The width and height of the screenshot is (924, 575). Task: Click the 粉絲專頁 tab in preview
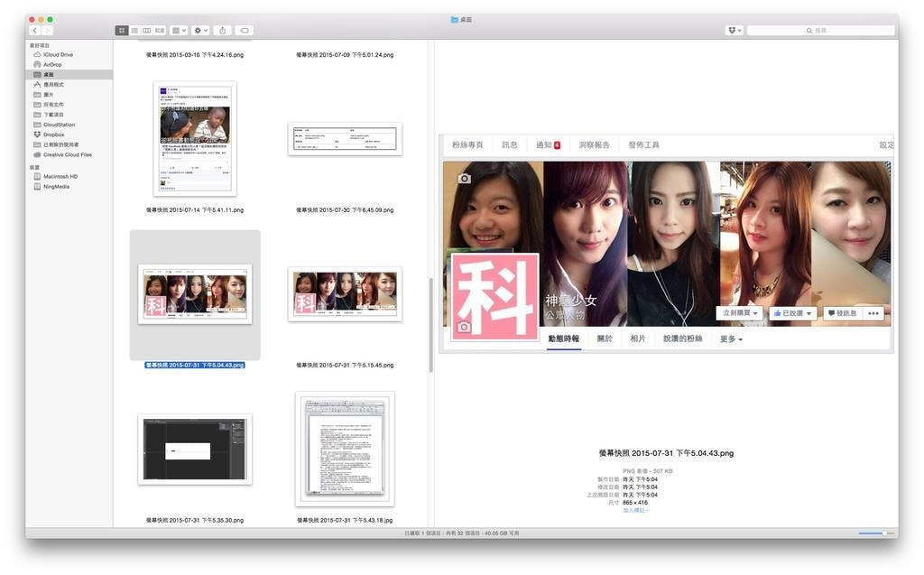click(467, 144)
